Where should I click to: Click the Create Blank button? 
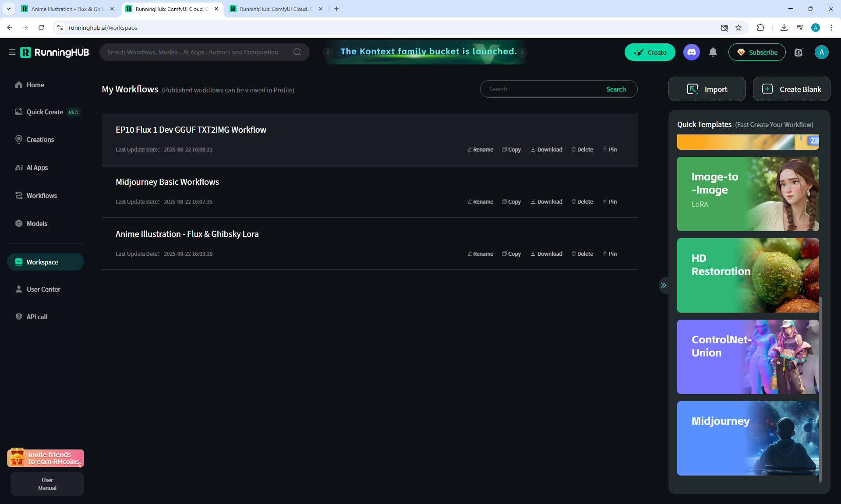(792, 89)
